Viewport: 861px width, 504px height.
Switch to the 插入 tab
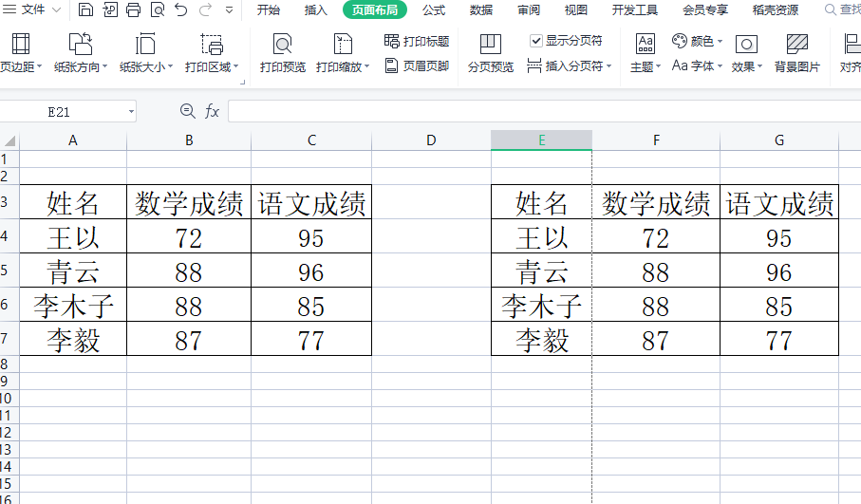click(316, 9)
